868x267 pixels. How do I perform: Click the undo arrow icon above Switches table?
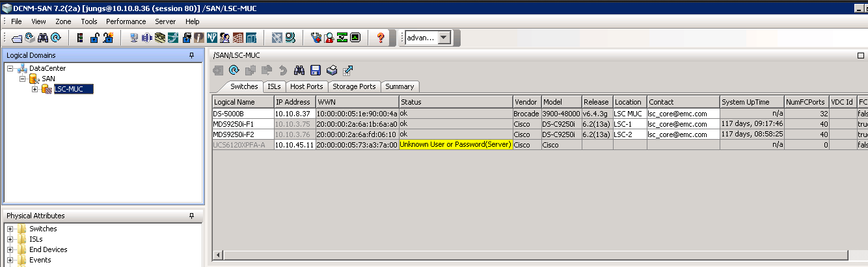coord(283,70)
